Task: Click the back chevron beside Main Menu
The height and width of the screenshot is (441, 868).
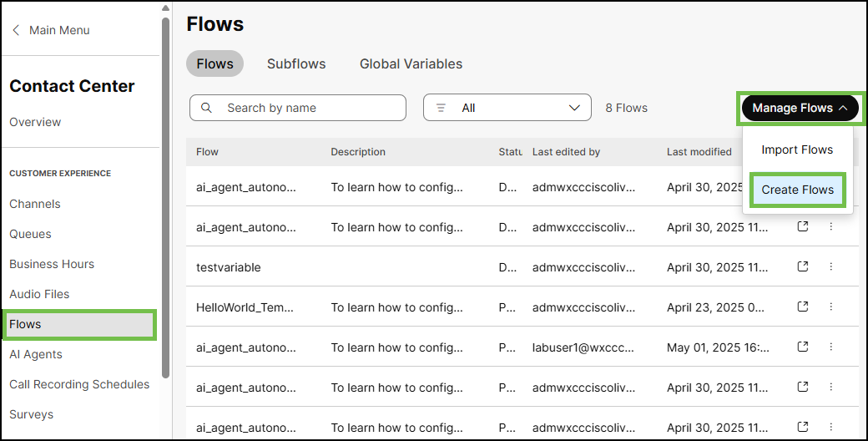Action: pyautogui.click(x=16, y=30)
